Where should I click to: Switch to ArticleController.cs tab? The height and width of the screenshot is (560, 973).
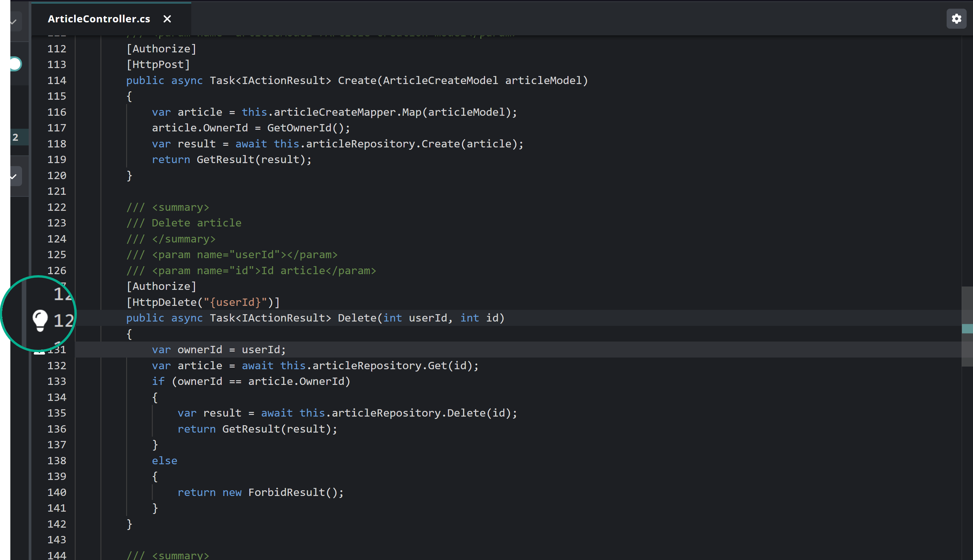99,19
